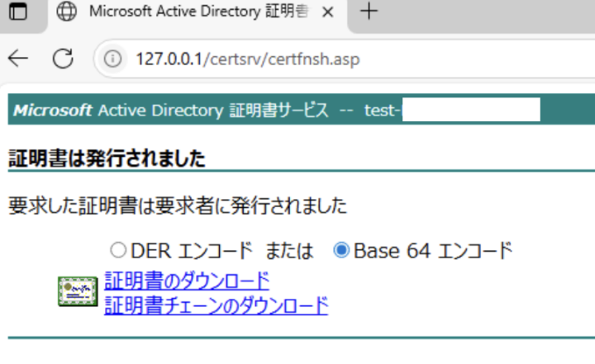The image size is (595, 364).
Task: Open a new browser tab
Action: (x=369, y=12)
